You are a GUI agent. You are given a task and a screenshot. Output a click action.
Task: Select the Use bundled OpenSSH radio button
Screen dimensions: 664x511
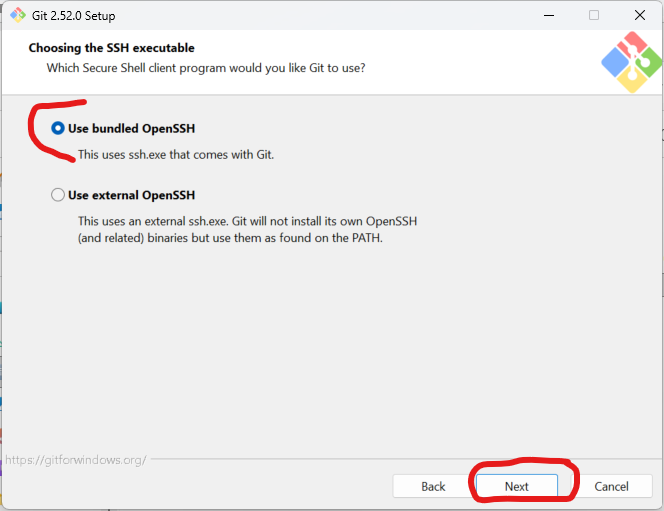58,128
